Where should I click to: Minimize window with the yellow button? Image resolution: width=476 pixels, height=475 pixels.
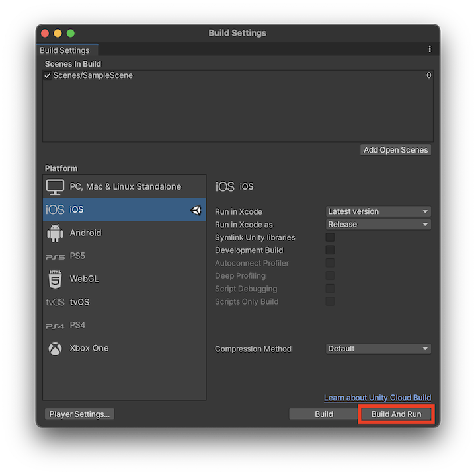[x=58, y=33]
